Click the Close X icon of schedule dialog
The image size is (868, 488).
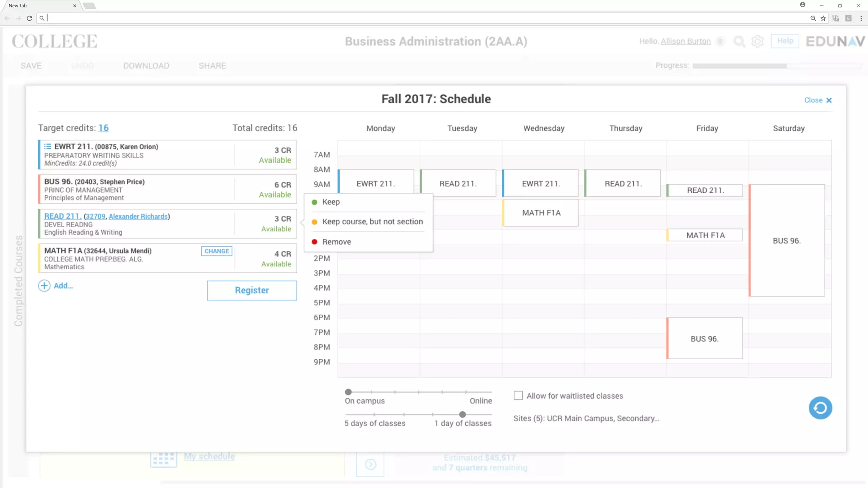(829, 100)
